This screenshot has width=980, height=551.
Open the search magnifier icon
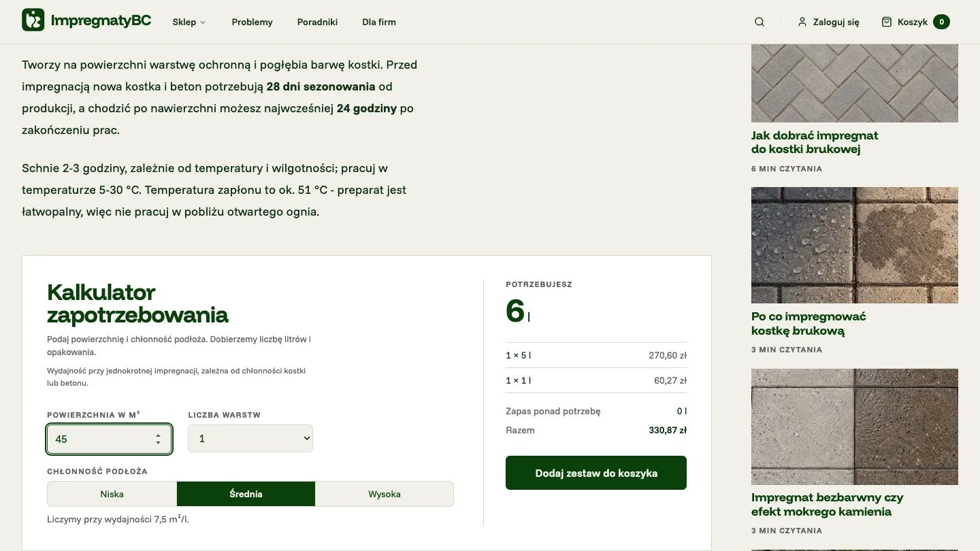(x=759, y=22)
